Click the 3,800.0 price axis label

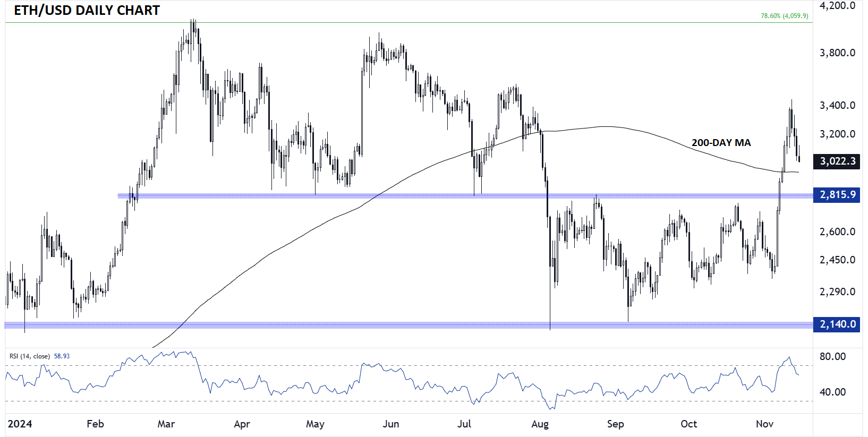[x=838, y=53]
